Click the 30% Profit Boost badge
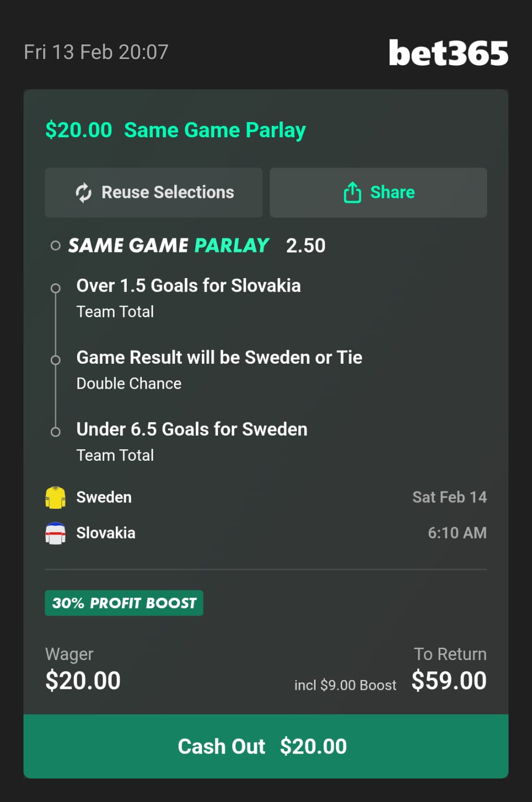The height and width of the screenshot is (802, 532). pyautogui.click(x=124, y=603)
